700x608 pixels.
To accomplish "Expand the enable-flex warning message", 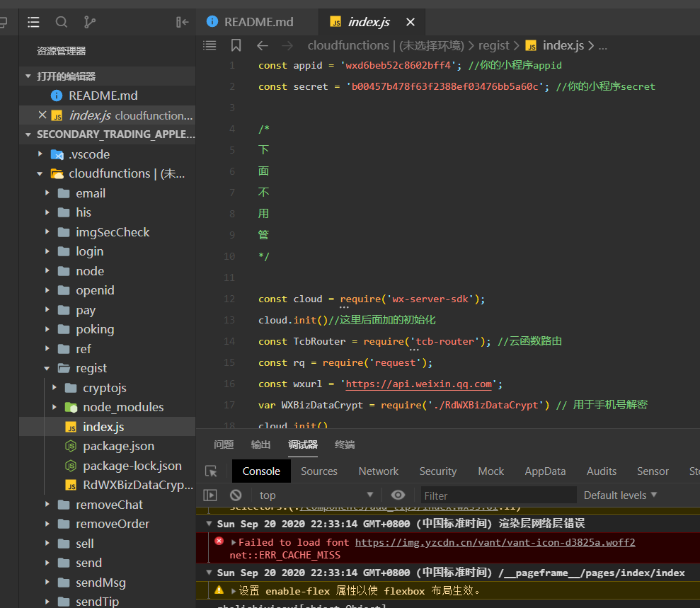I will [234, 591].
